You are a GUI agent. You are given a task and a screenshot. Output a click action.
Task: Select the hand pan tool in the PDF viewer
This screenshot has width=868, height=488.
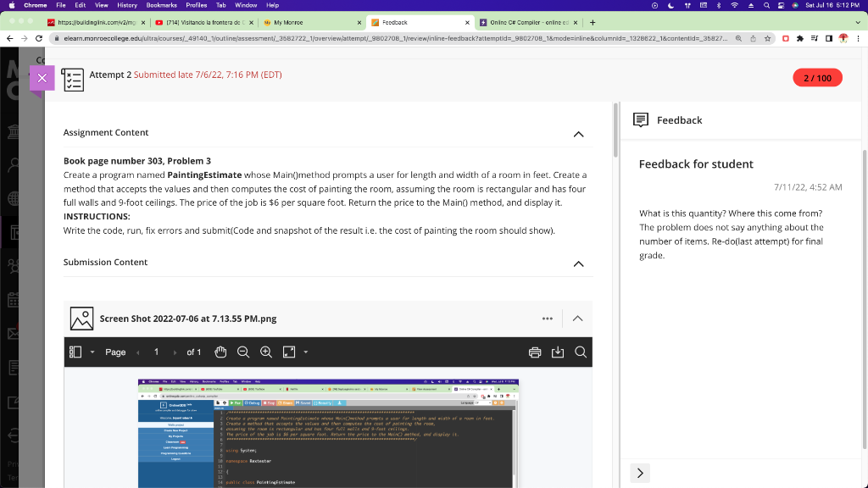(x=220, y=352)
